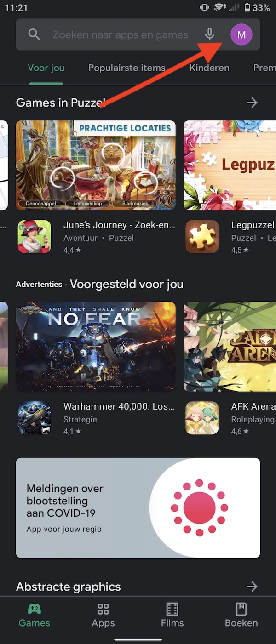This screenshot has width=276, height=644.
Task: Tap the magnifying glass search icon
Action: point(34,34)
